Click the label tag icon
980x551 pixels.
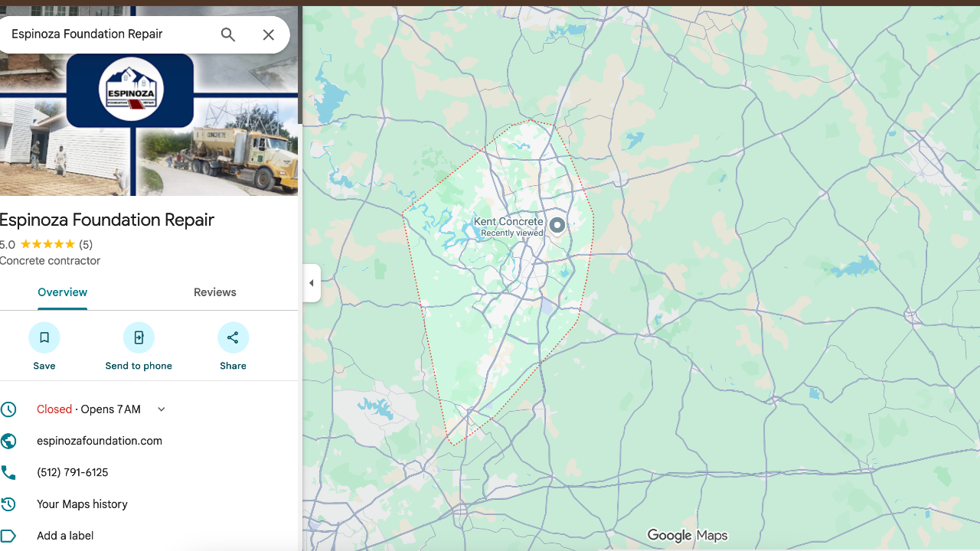pos(8,536)
